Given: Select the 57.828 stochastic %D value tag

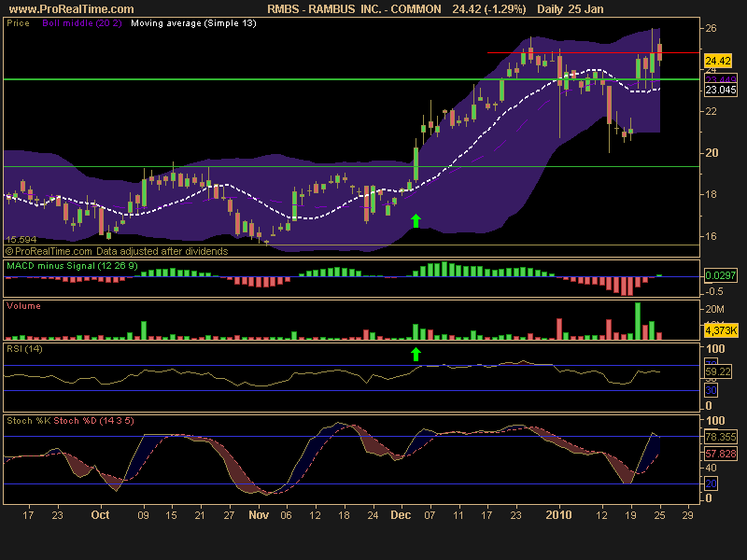Looking at the screenshot, I should point(720,454).
